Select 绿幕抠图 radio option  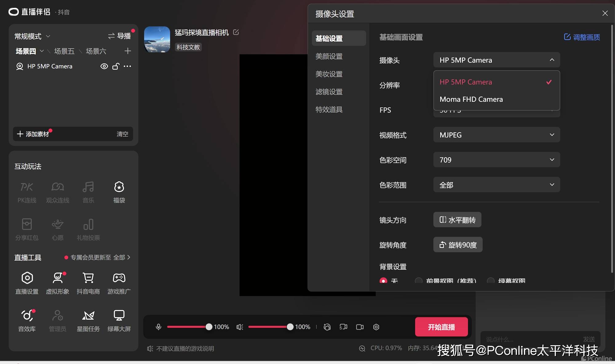click(491, 280)
